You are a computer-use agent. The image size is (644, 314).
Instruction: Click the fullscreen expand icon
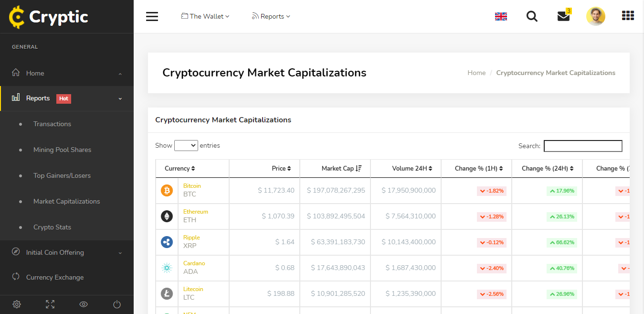click(50, 304)
